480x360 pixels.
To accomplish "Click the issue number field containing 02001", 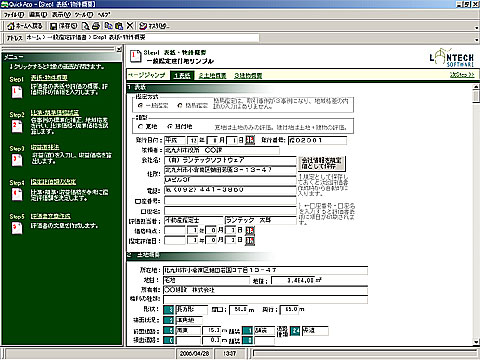I will (x=317, y=140).
